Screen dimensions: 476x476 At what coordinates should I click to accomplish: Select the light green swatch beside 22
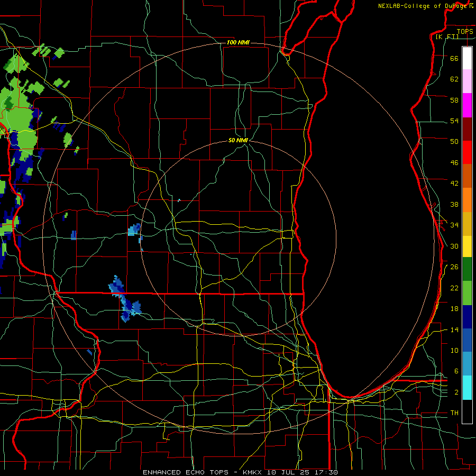pos(467,293)
